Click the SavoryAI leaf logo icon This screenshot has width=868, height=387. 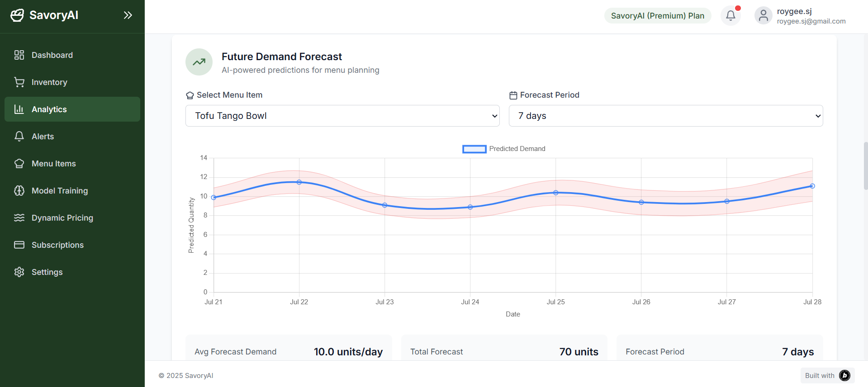click(x=17, y=15)
